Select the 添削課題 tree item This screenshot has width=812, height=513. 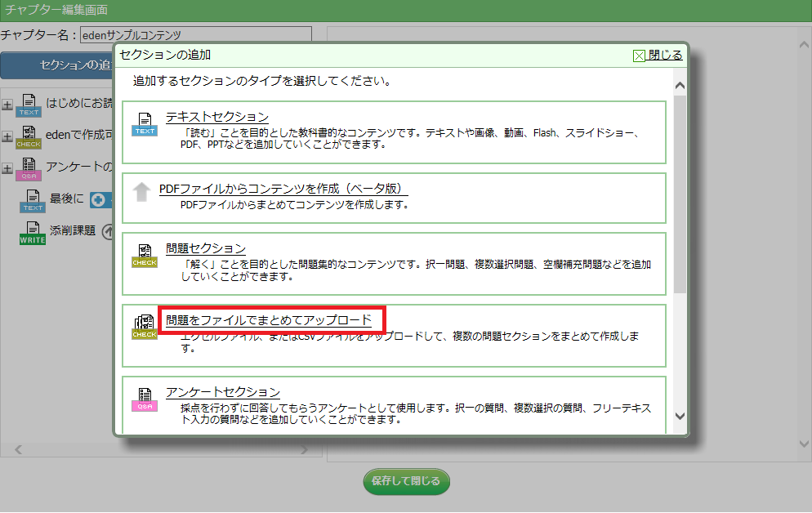tap(73, 230)
